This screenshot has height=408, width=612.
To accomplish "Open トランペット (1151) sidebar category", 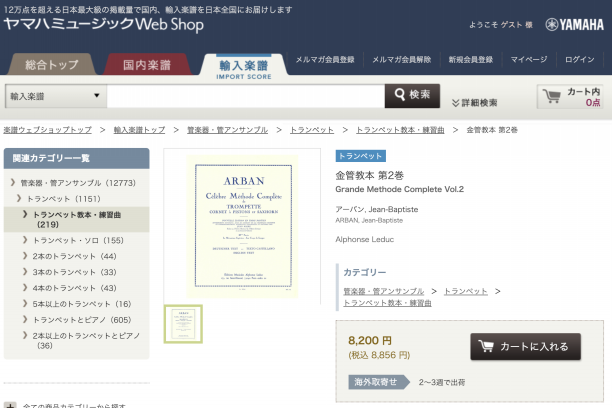I will (x=64, y=199).
